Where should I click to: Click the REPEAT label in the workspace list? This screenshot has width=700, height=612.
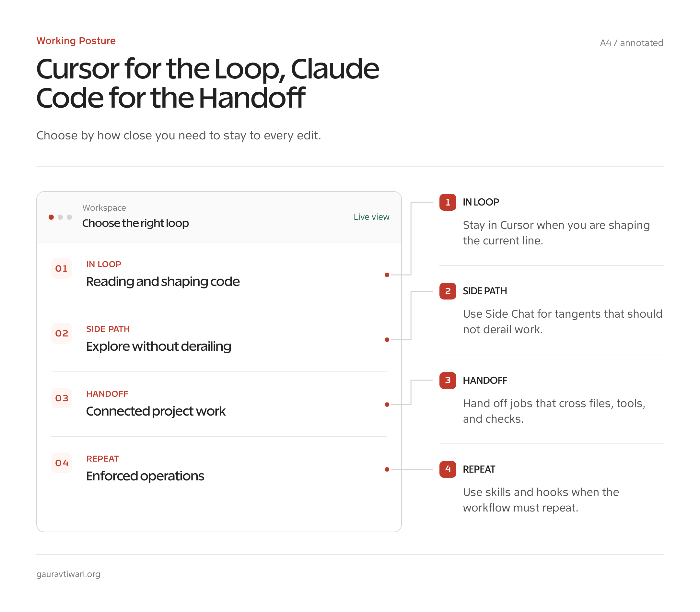point(102,459)
